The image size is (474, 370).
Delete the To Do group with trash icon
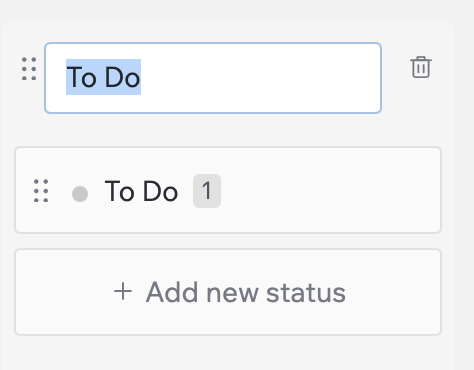pos(421,67)
